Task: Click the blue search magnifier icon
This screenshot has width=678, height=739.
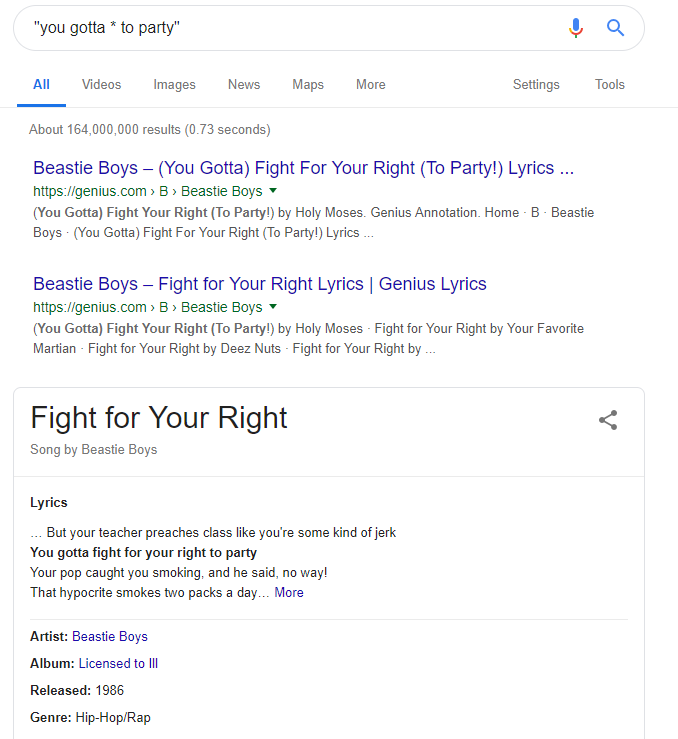Action: click(x=615, y=28)
